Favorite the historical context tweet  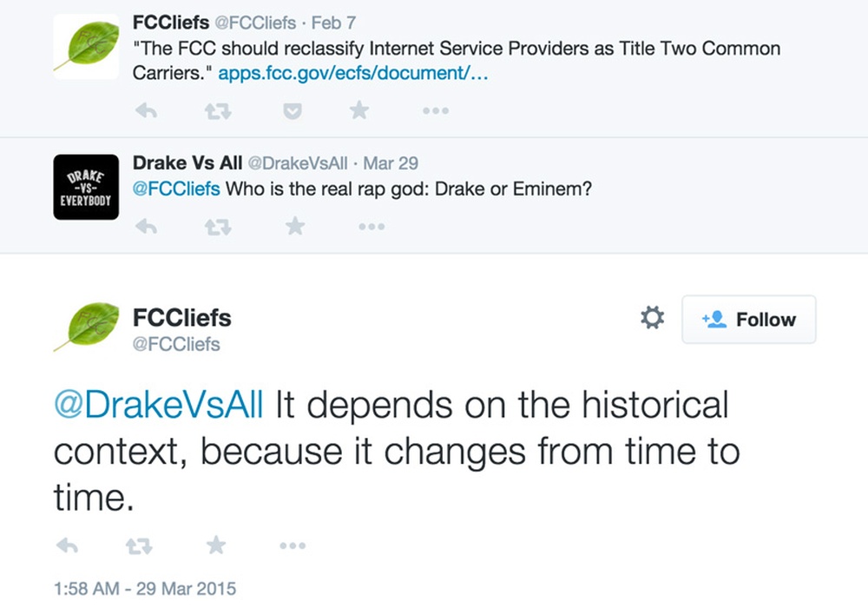pos(216,546)
